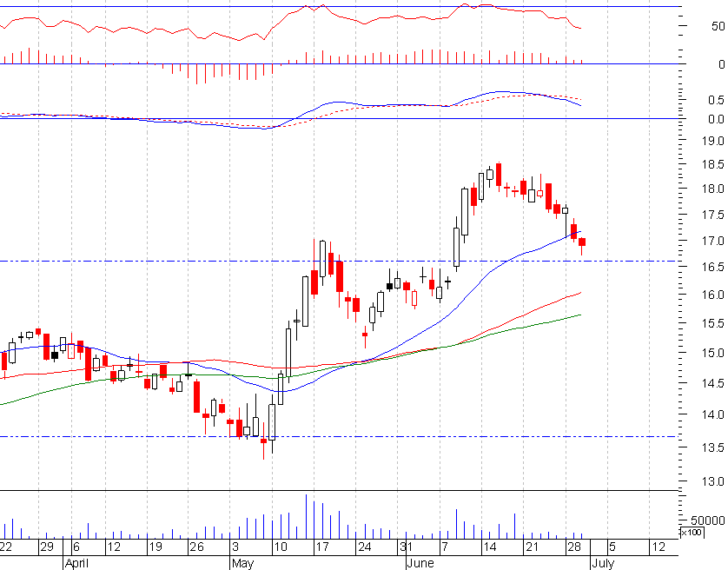
Task: Select the 17.5 price axis label
Action: (713, 215)
